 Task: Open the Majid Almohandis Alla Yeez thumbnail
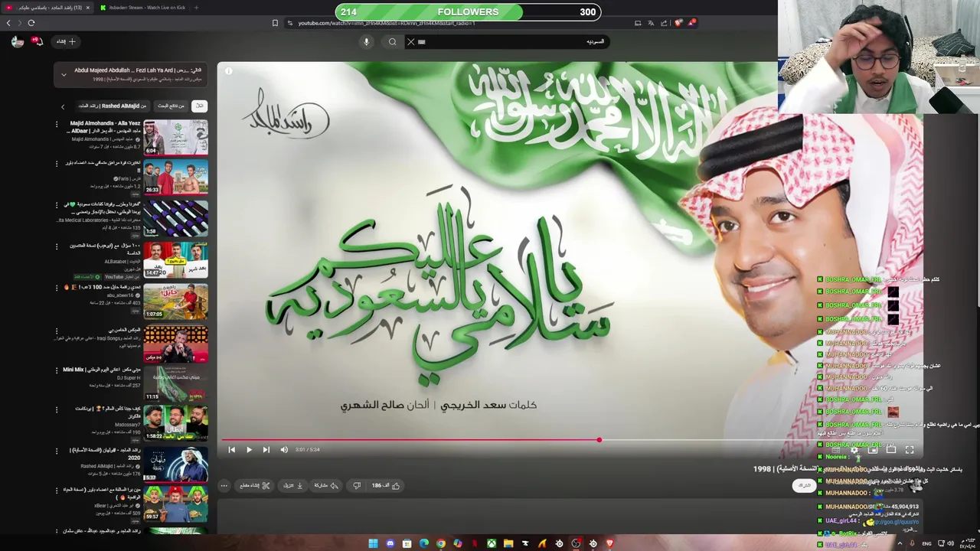[175, 138]
